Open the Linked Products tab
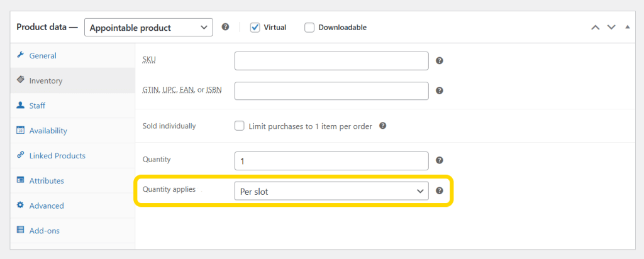The image size is (644, 259). click(57, 156)
